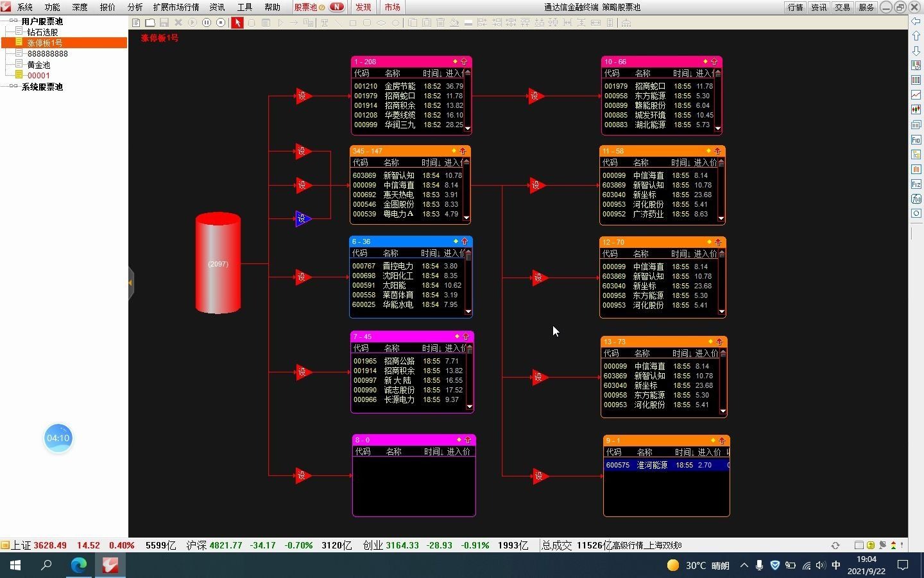Click the filter triangle feeding pool 7 - 45

[x=303, y=372]
